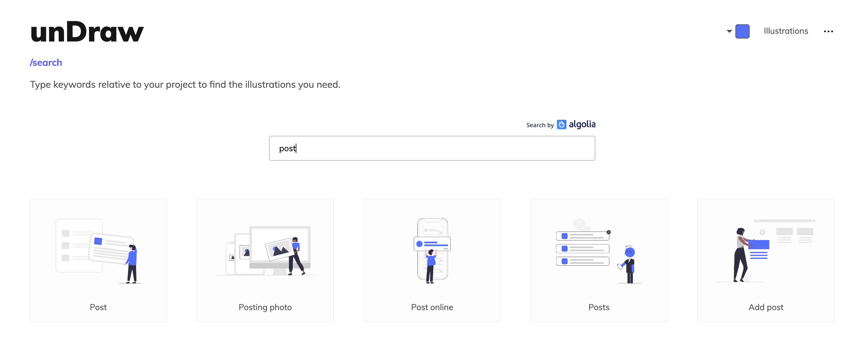Select the "Add post" card label

(766, 307)
